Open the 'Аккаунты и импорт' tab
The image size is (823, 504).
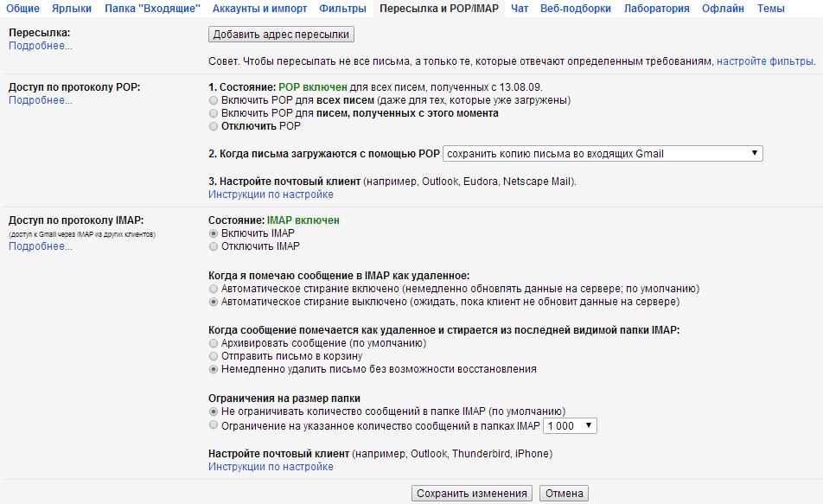tap(260, 9)
